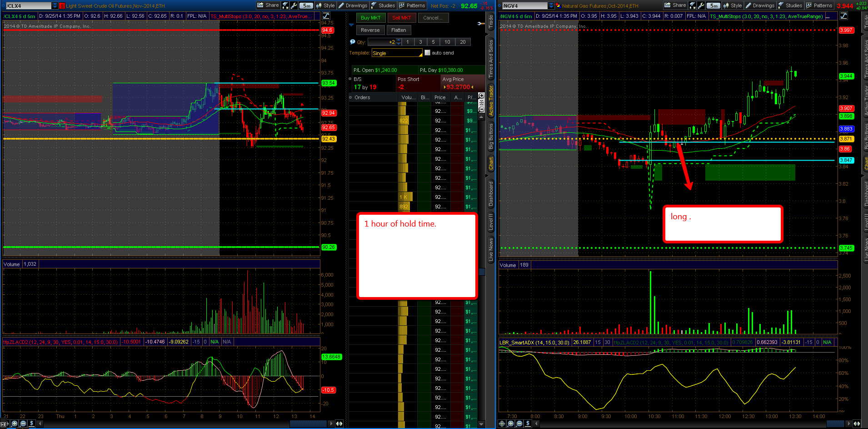The height and width of the screenshot is (429, 868).
Task: Click Buy MKT button
Action: tap(371, 18)
